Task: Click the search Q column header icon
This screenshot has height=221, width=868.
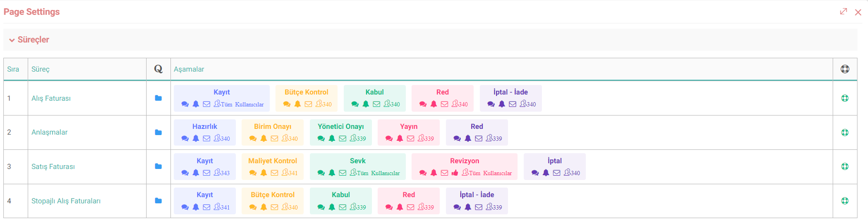Action: (x=158, y=69)
